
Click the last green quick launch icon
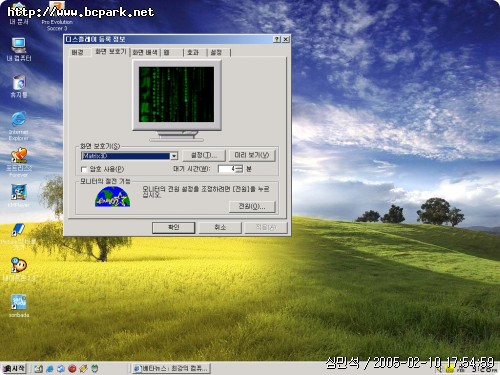[x=95, y=368]
